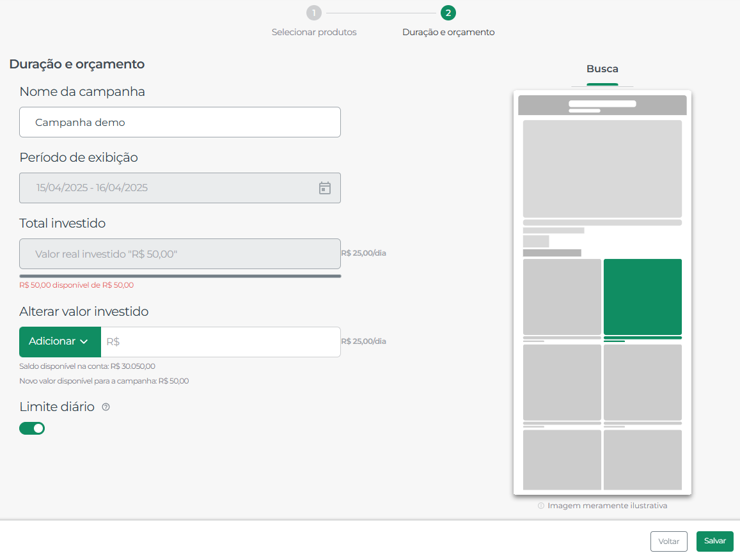
Task: Click the budget progress bar under Total investido
Action: click(x=180, y=276)
